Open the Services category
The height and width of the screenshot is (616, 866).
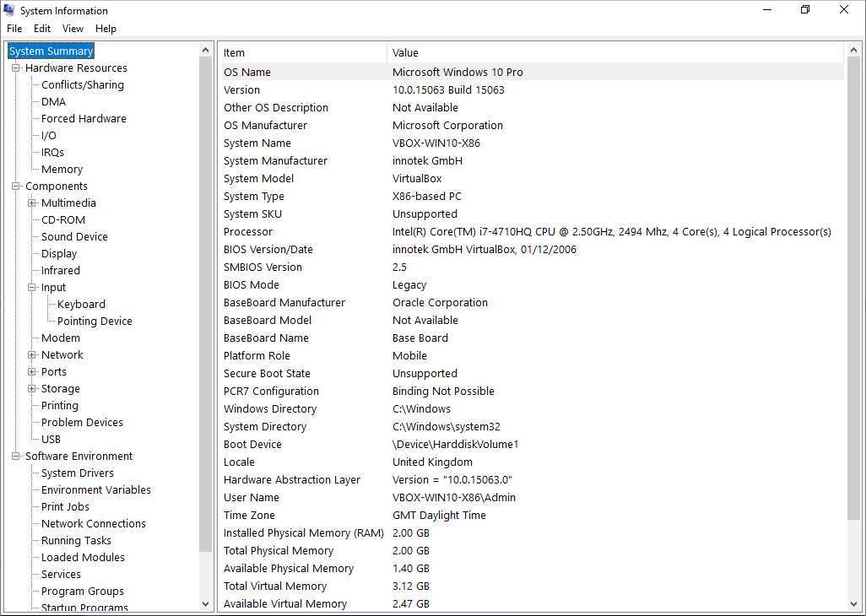point(61,575)
